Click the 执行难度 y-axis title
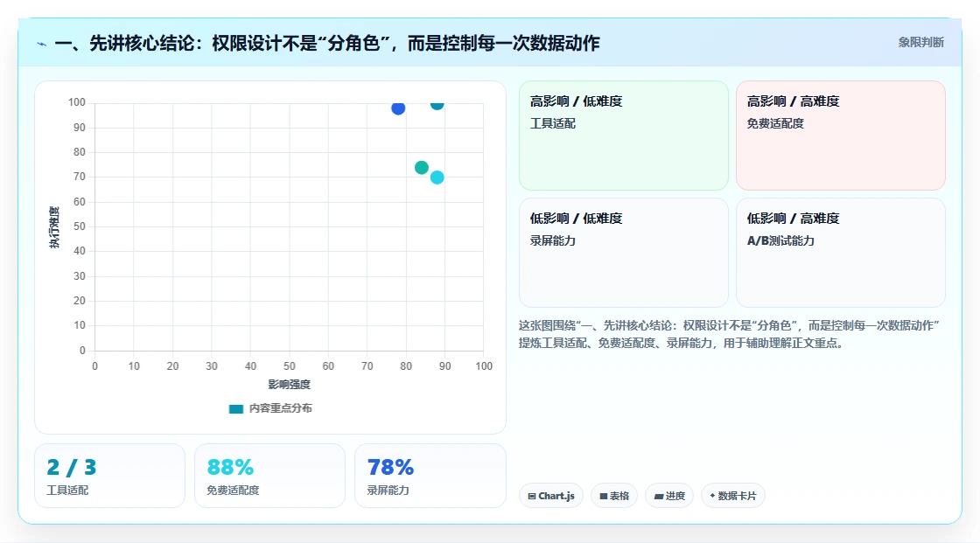 [x=54, y=226]
